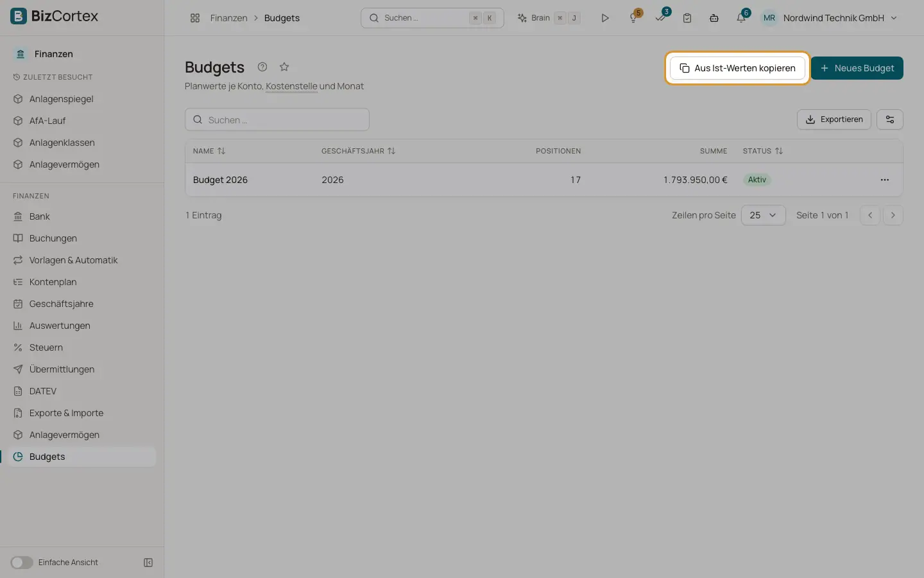Open Übermittlungen in the sidebar
This screenshot has width=924, height=578.
[82, 369]
